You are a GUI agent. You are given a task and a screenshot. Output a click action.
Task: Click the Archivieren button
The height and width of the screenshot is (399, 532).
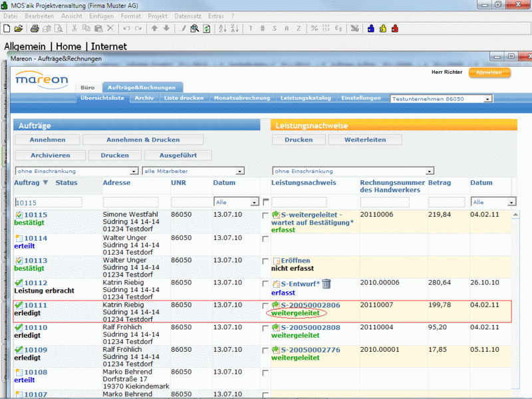(x=51, y=156)
